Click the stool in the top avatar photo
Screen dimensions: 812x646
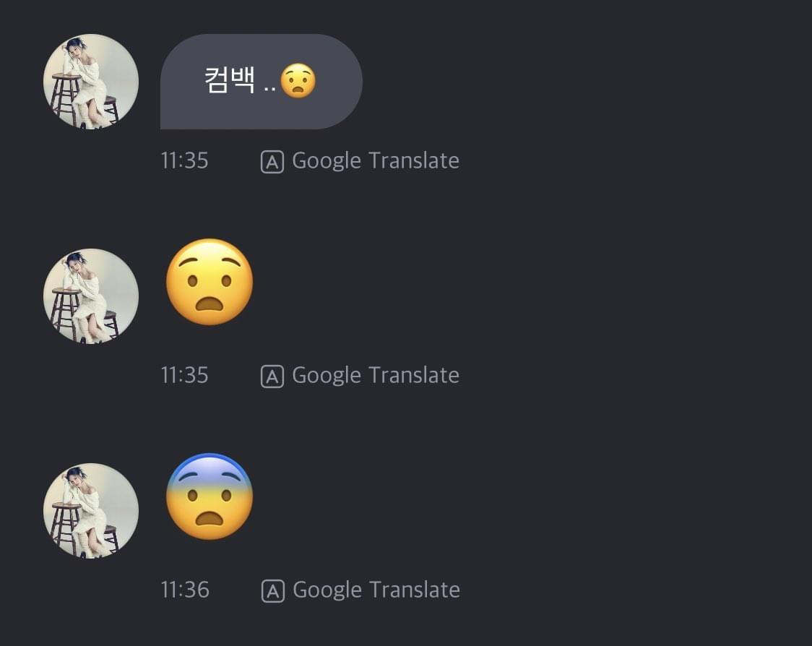pyautogui.click(x=66, y=98)
